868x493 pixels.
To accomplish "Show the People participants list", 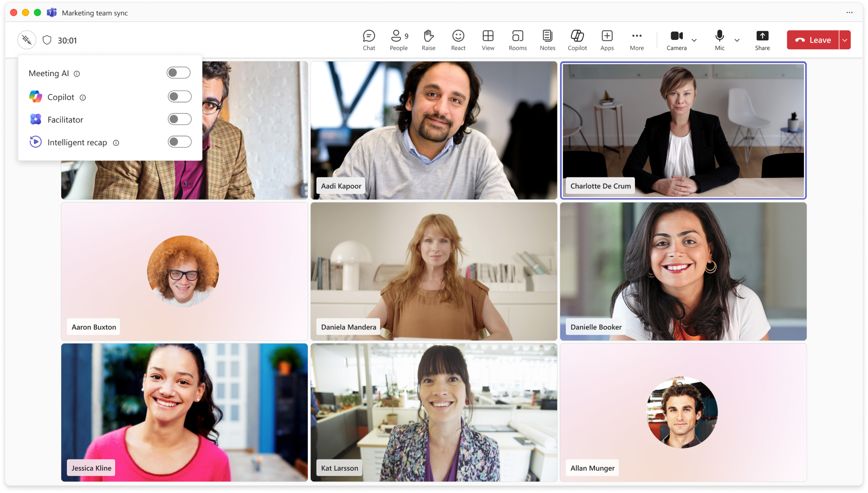I will [x=399, y=40].
